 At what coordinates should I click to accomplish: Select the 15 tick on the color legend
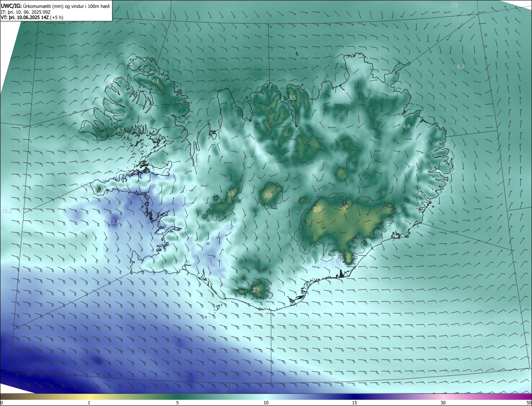click(355, 403)
